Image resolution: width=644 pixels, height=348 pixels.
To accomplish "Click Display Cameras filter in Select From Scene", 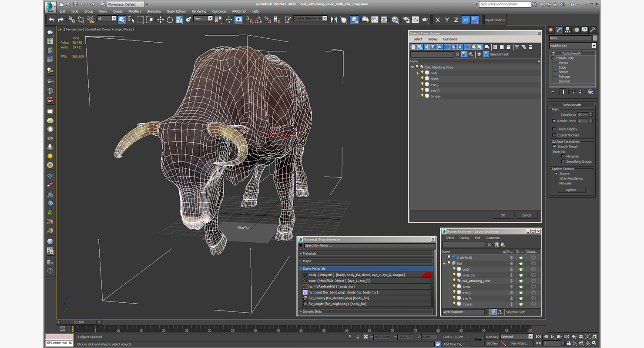I will pyautogui.click(x=434, y=47).
